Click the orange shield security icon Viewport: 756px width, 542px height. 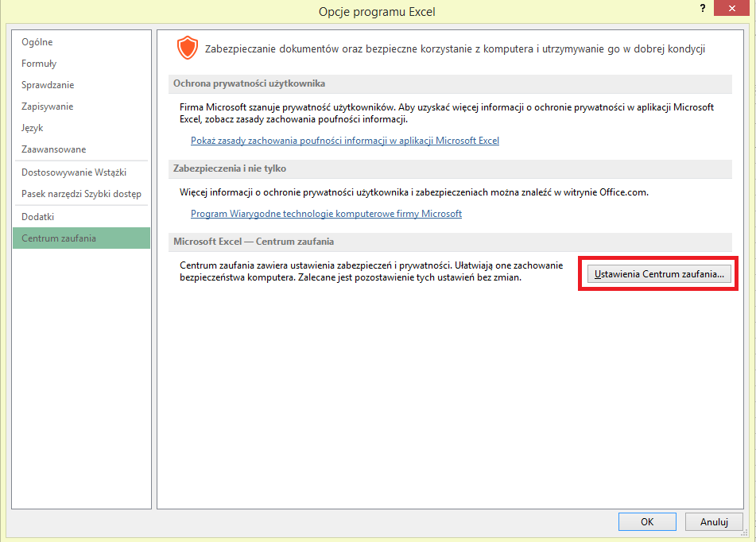[188, 48]
